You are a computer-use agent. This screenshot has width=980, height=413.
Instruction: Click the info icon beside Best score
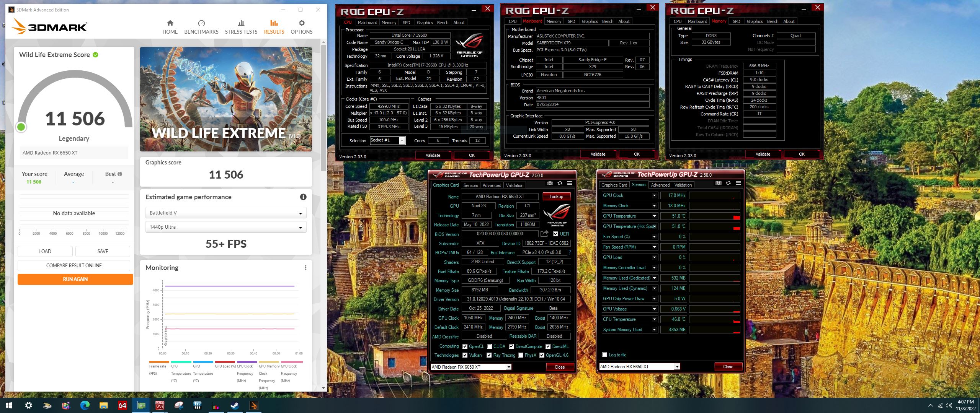[120, 174]
